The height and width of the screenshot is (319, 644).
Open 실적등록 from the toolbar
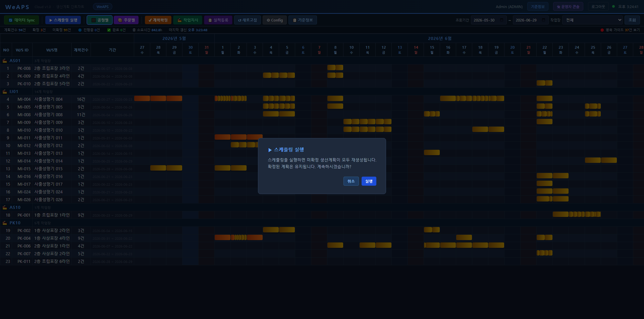click(x=218, y=20)
